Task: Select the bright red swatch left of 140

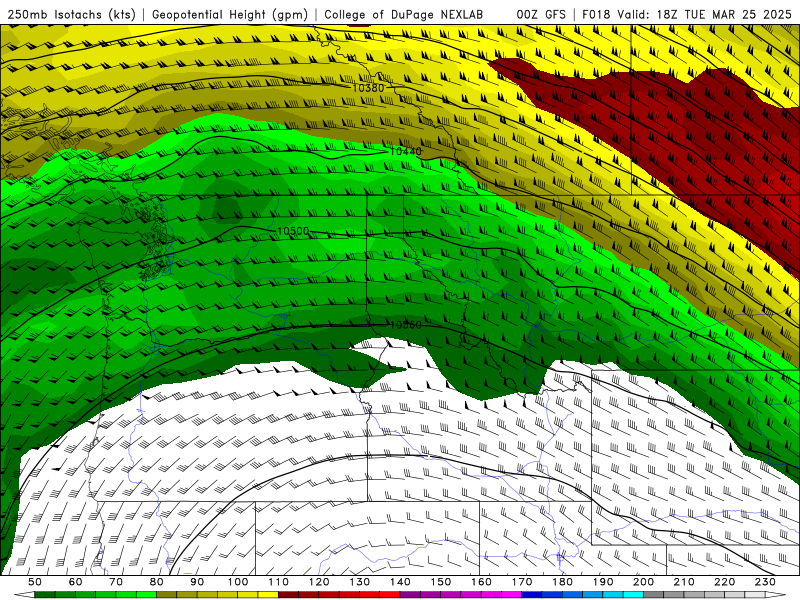Action: [x=389, y=595]
